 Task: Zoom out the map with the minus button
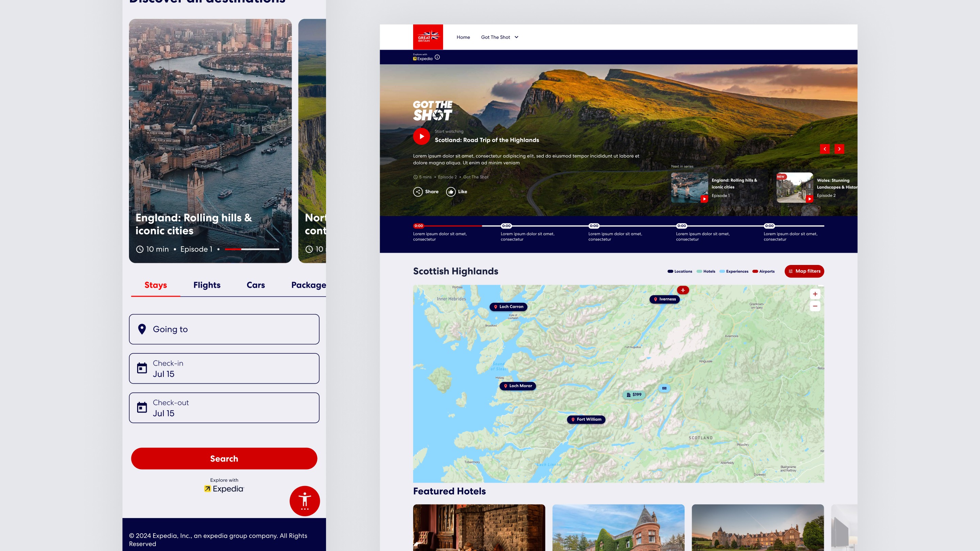click(x=815, y=306)
